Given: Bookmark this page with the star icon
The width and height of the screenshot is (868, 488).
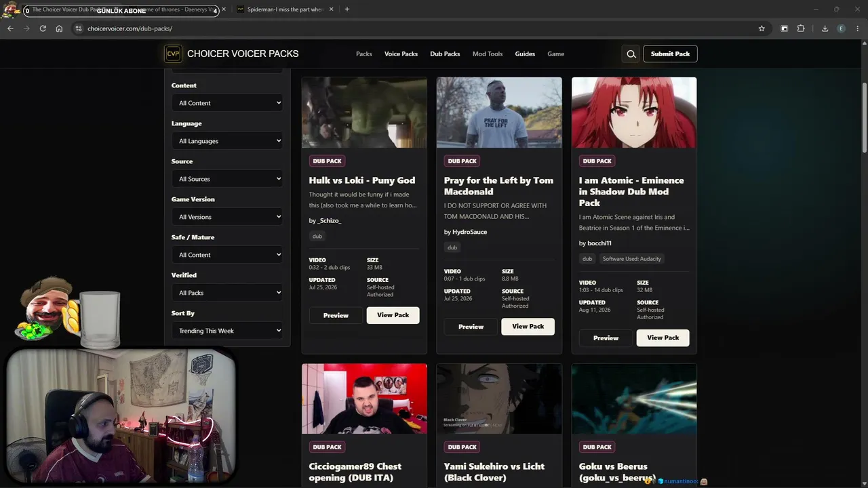Looking at the screenshot, I should (x=762, y=28).
